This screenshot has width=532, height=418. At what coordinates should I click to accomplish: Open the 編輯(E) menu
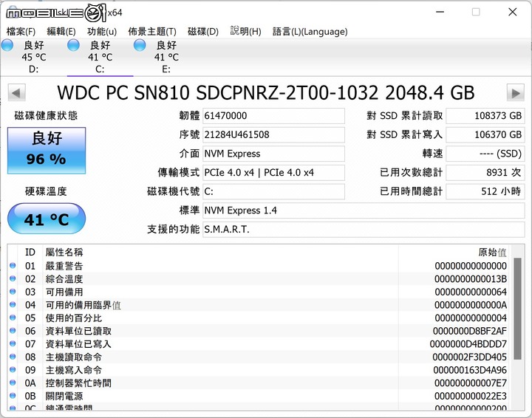(61, 32)
